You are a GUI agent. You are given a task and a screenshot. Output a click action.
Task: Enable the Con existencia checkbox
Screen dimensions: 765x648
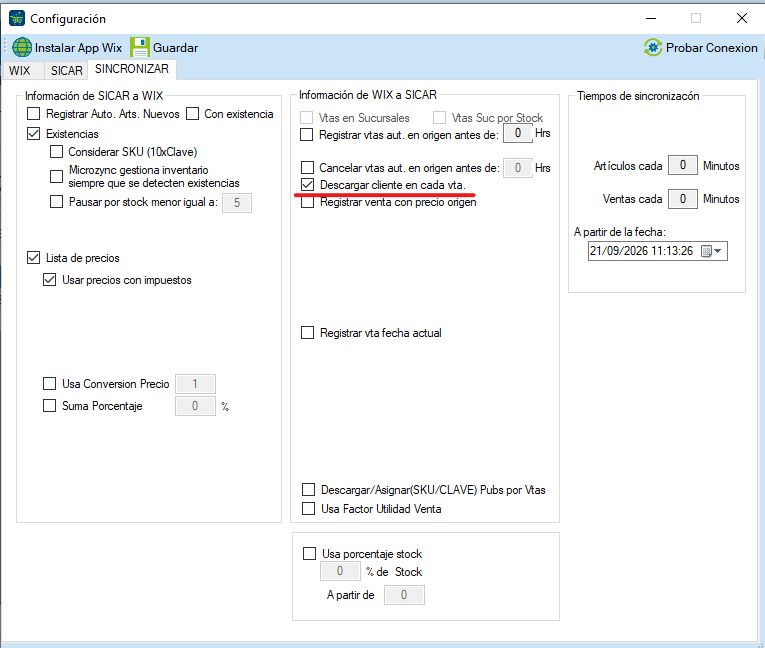(193, 114)
